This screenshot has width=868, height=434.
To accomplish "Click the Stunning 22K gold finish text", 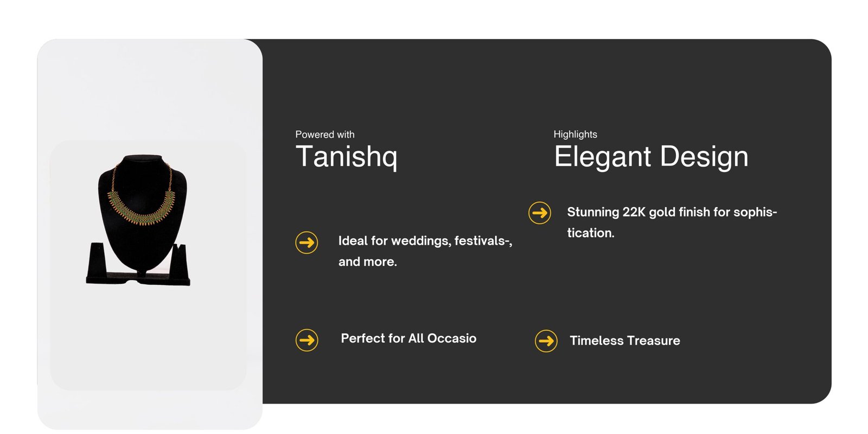I will (x=672, y=222).
